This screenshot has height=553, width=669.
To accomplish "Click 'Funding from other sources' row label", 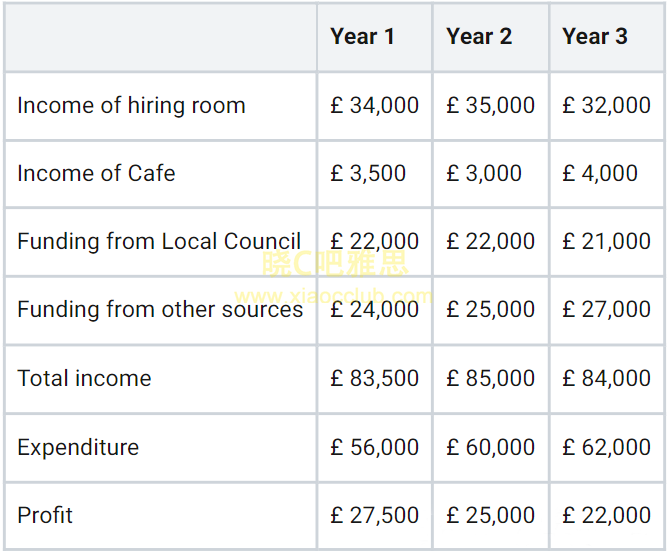I will (160, 310).
